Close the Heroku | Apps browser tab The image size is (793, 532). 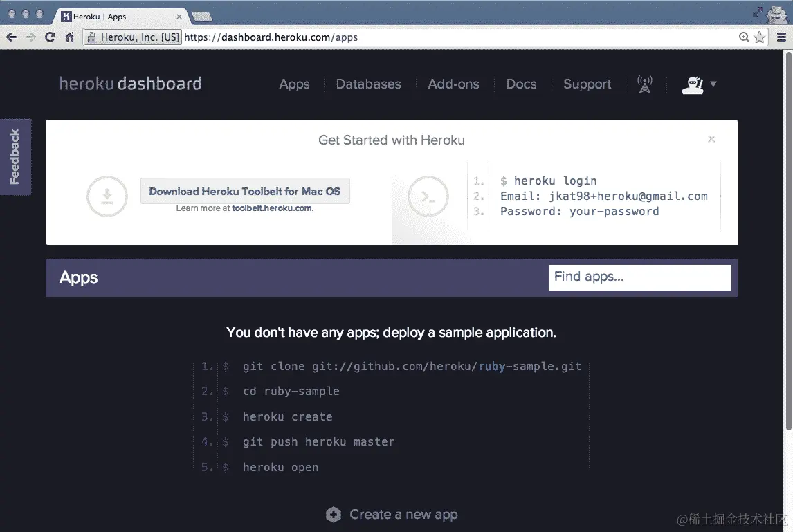pyautogui.click(x=179, y=17)
